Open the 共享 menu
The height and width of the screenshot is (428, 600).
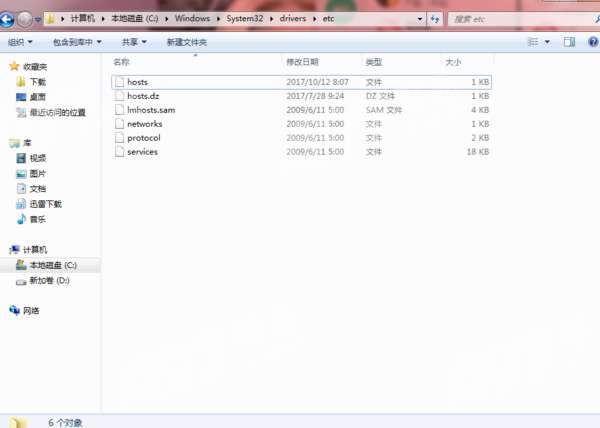(134, 42)
